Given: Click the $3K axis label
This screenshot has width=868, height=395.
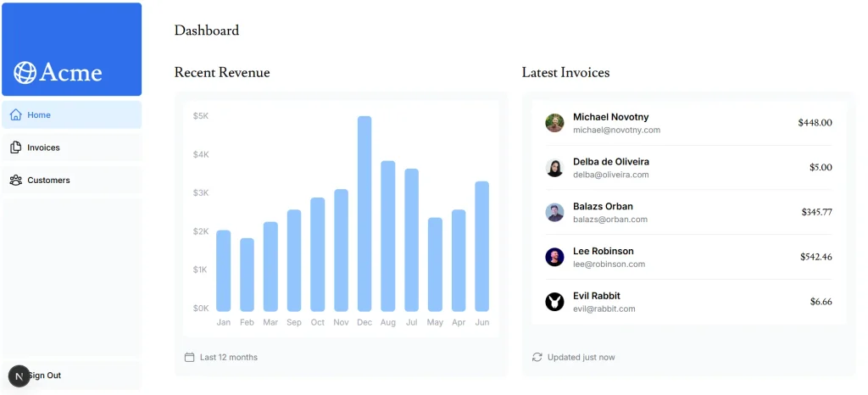Looking at the screenshot, I should (x=201, y=193).
